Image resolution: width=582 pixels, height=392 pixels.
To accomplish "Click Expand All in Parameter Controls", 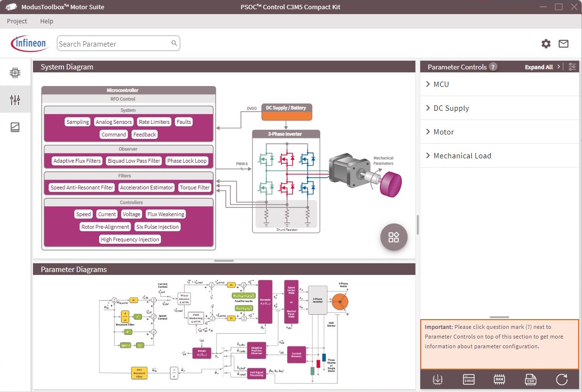I will pyautogui.click(x=539, y=67).
